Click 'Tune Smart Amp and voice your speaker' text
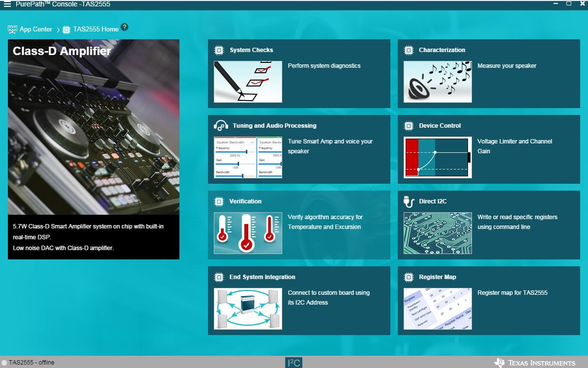Viewport: 588px width, 368px height. [330, 146]
